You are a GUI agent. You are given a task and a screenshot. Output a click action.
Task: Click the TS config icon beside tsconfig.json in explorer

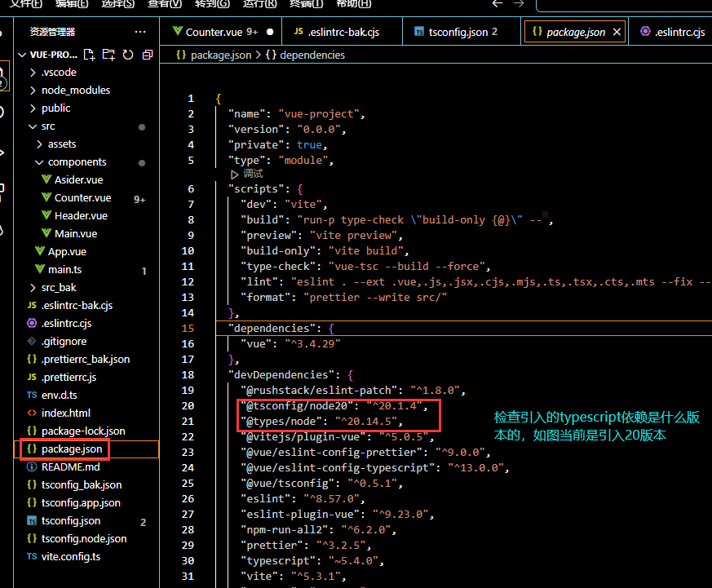[x=32, y=521]
